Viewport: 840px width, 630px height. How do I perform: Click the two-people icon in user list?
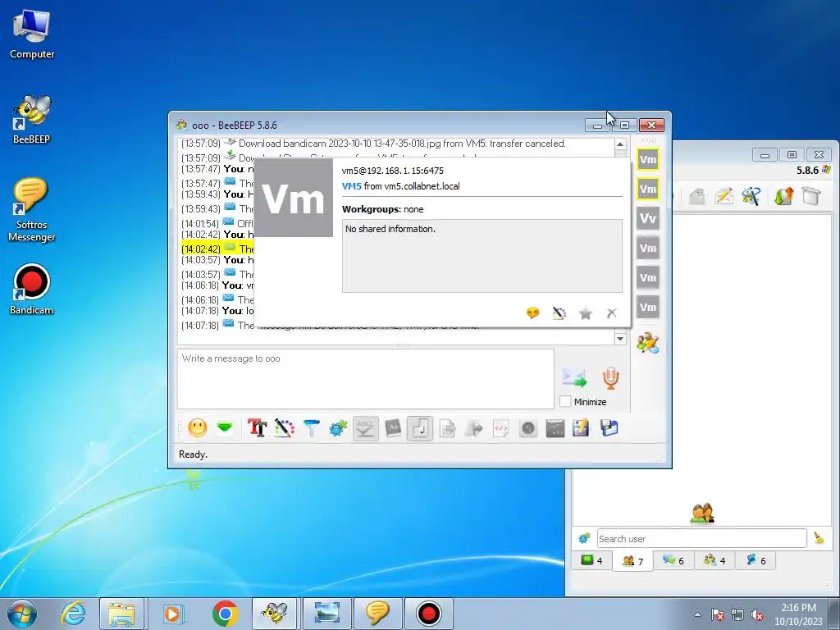tap(702, 513)
